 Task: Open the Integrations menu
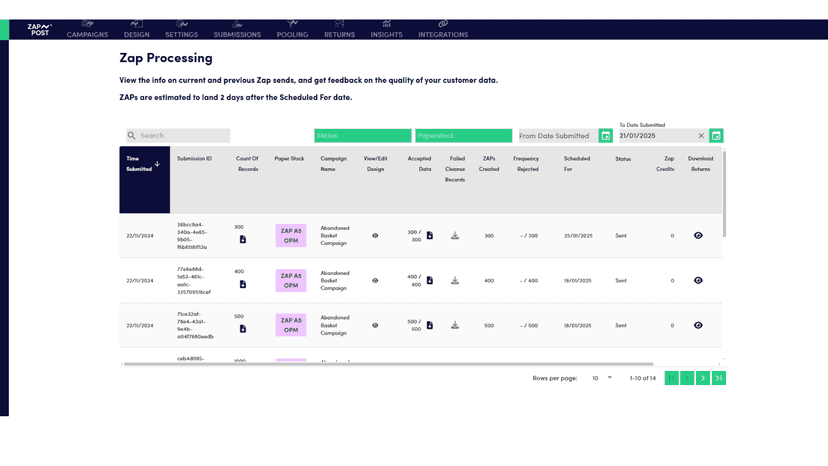[443, 30]
